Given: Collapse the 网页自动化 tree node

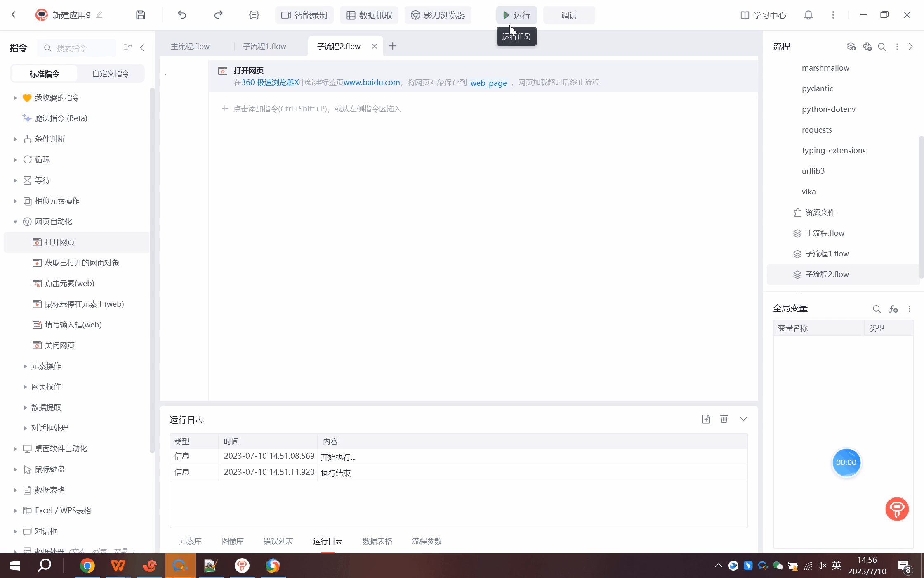Looking at the screenshot, I should (15, 222).
